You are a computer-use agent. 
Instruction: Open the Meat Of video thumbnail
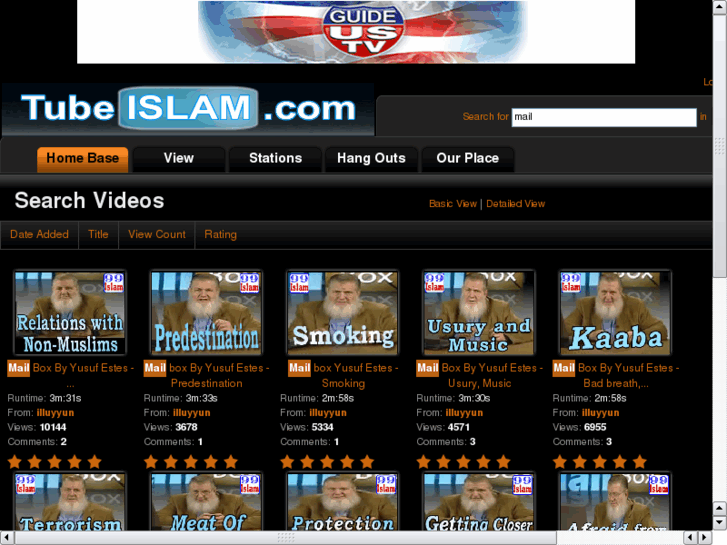click(x=206, y=502)
